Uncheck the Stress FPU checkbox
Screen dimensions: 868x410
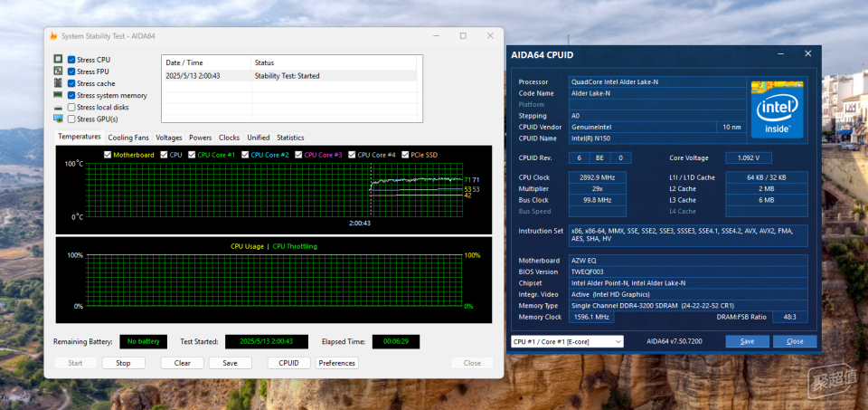pyautogui.click(x=71, y=72)
